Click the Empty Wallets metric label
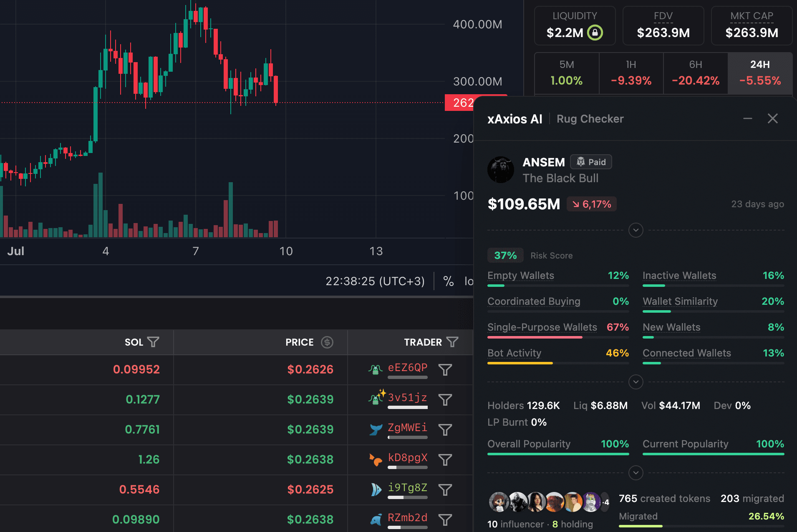 coord(521,276)
